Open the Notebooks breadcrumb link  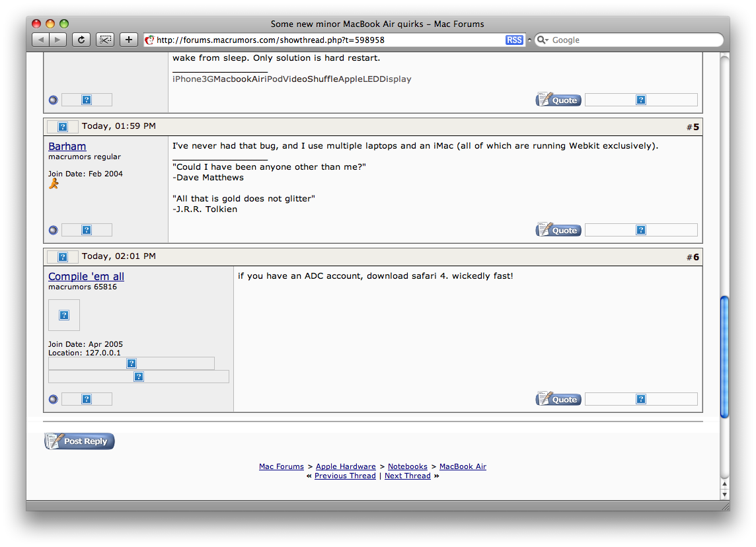(408, 466)
